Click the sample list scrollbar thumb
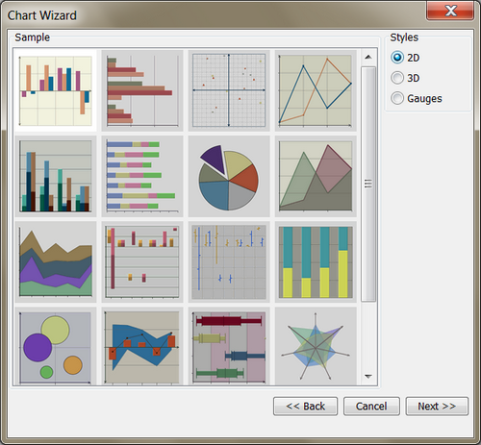481x445 pixels. (x=368, y=184)
